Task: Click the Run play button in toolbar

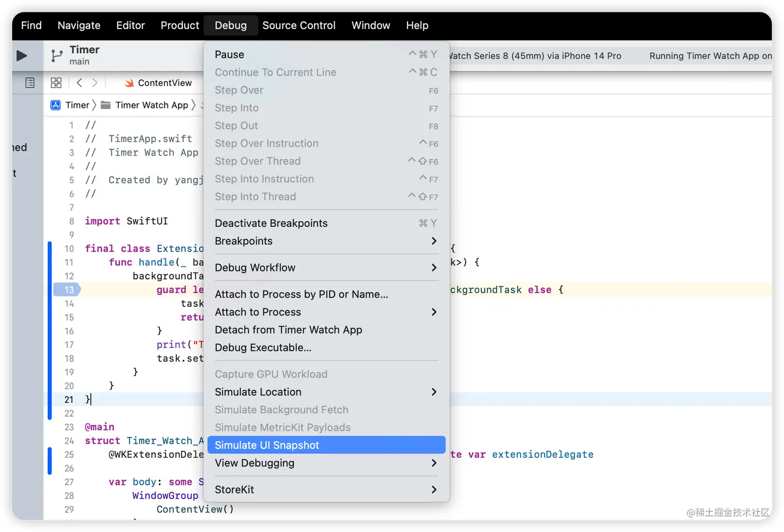Action: click(x=22, y=55)
